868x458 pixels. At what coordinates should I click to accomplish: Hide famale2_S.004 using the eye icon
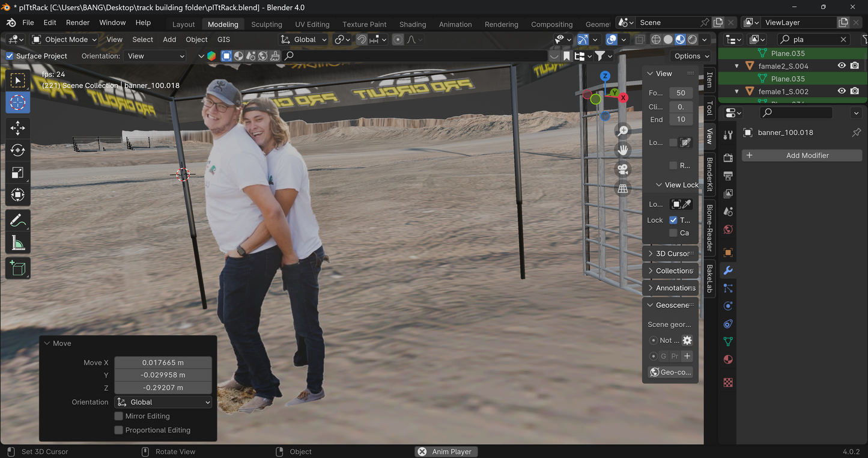coord(842,66)
